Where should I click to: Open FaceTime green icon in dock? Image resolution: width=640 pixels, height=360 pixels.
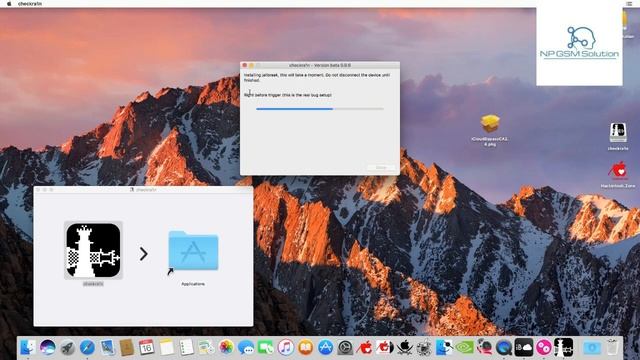[266, 348]
